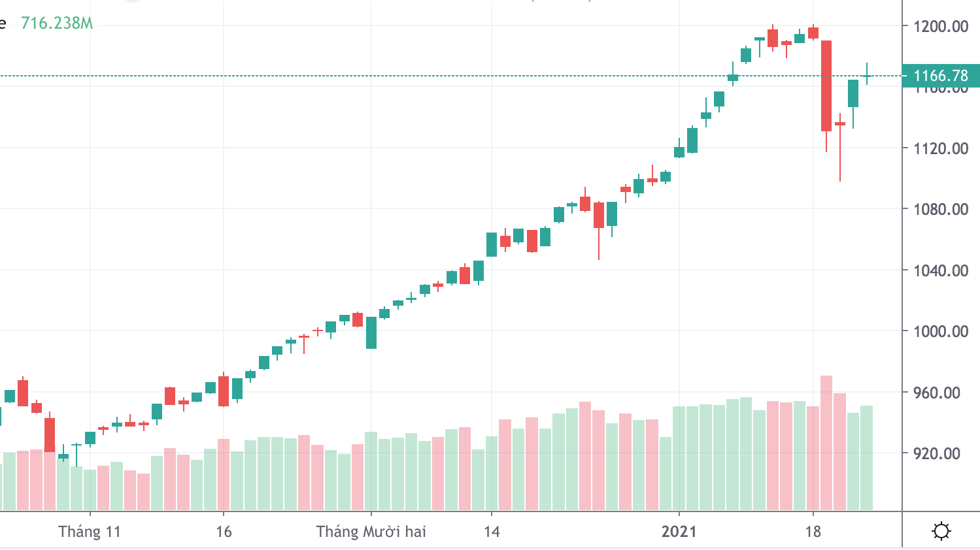
Task: Click the current price label 1166.78
Action: pyautogui.click(x=940, y=76)
